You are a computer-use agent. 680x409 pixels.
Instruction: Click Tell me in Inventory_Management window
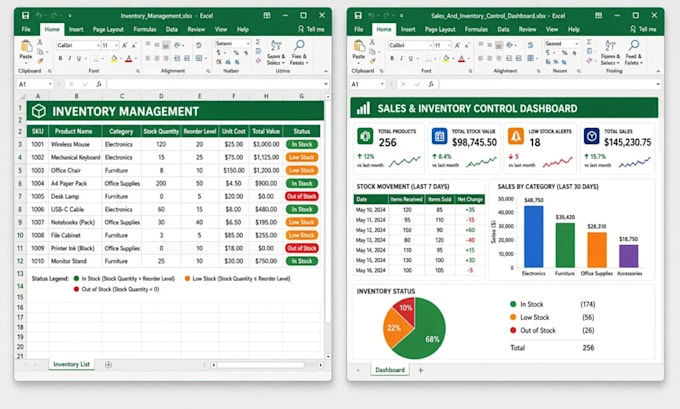311,29
